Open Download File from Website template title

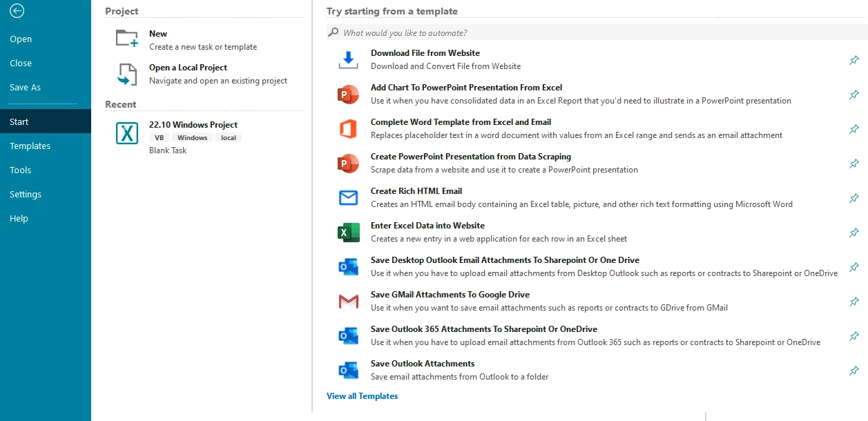425,52
